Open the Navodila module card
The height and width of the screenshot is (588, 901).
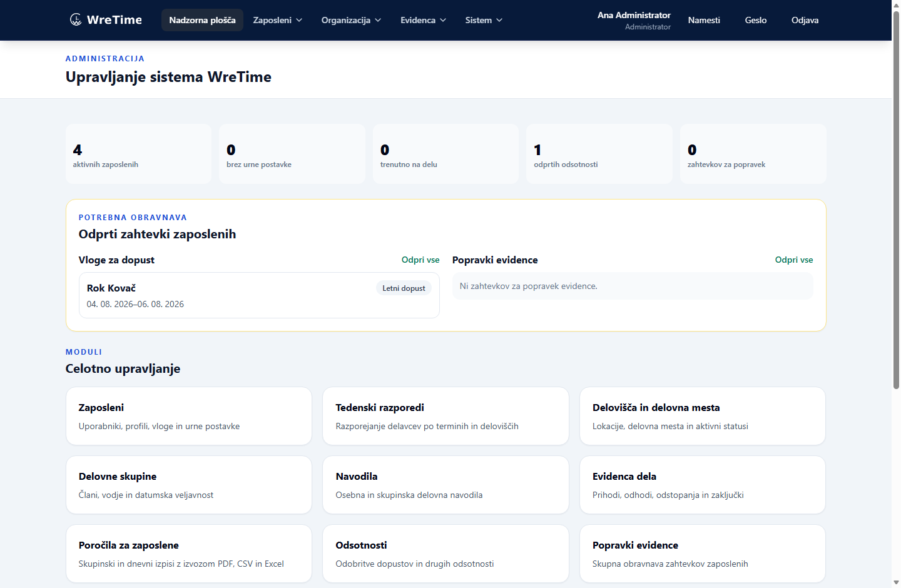(x=445, y=485)
